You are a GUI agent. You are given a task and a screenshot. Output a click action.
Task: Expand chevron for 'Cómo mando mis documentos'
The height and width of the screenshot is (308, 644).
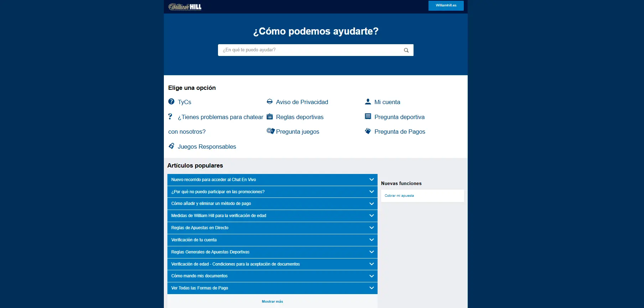tap(372, 276)
